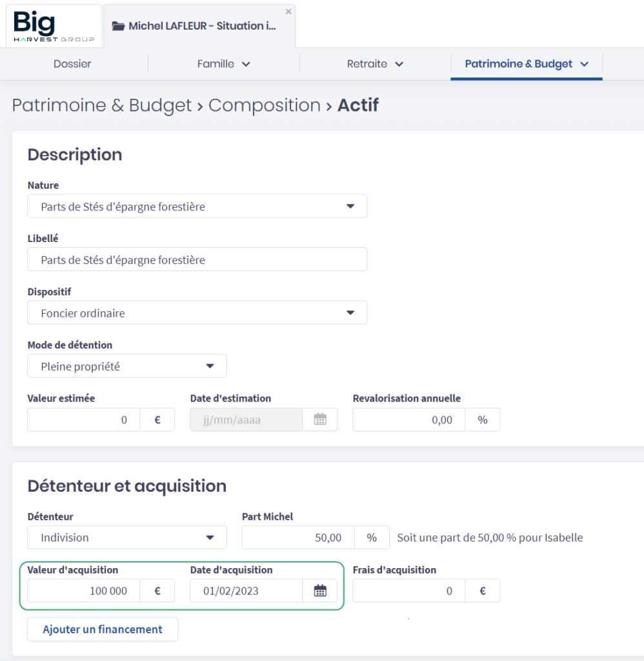Open the acquisition date calendar picker

tap(320, 591)
